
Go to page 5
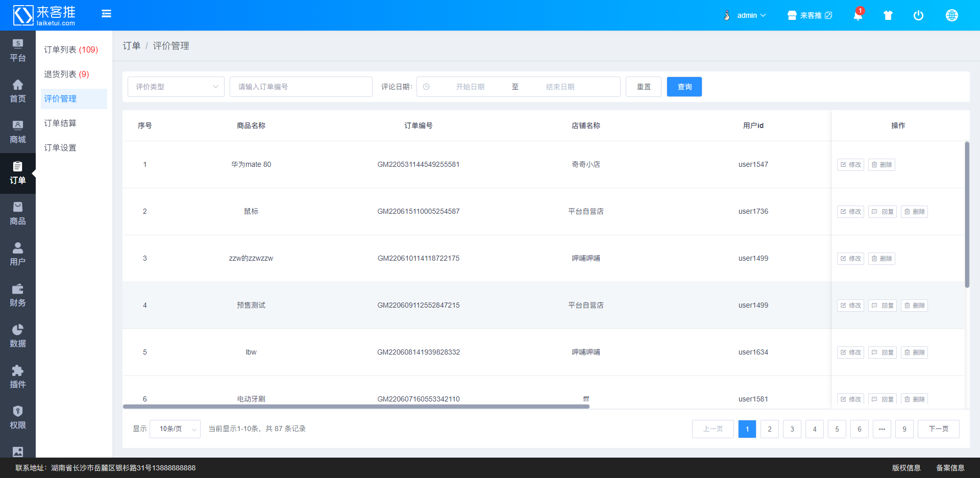pos(837,429)
